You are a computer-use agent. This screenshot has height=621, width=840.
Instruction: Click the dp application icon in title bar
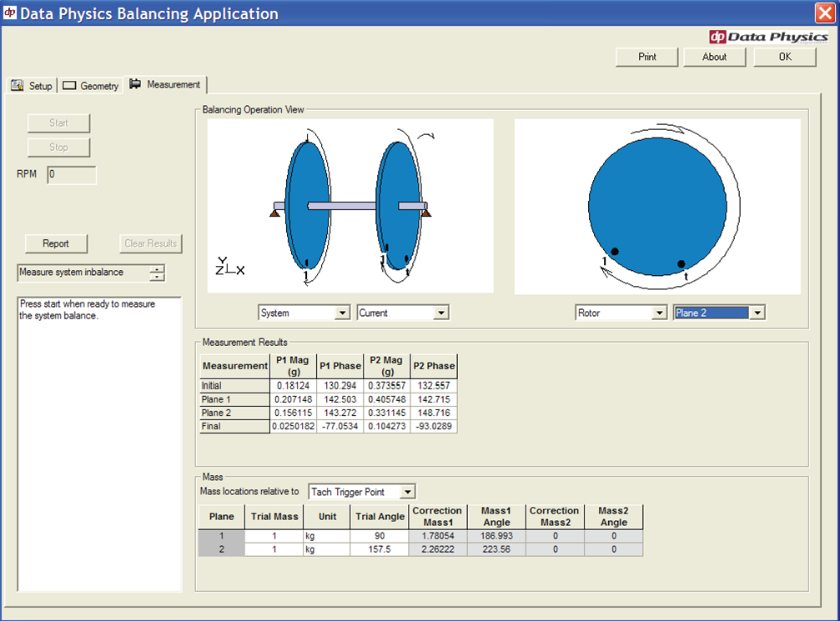tap(10, 13)
